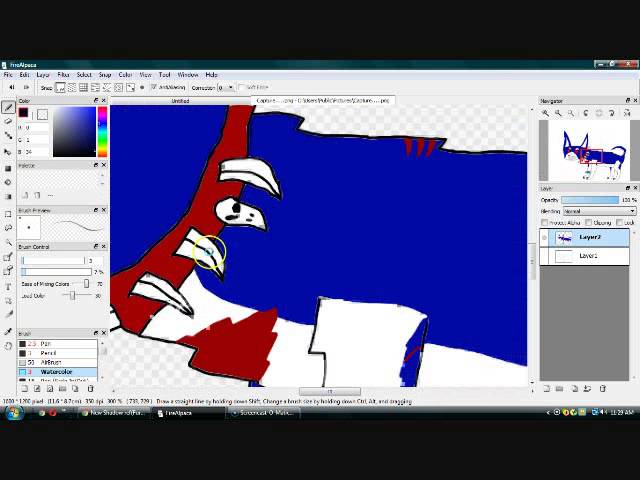This screenshot has height=480, width=640.
Task: Close the Palette panel
Action: coord(104,165)
